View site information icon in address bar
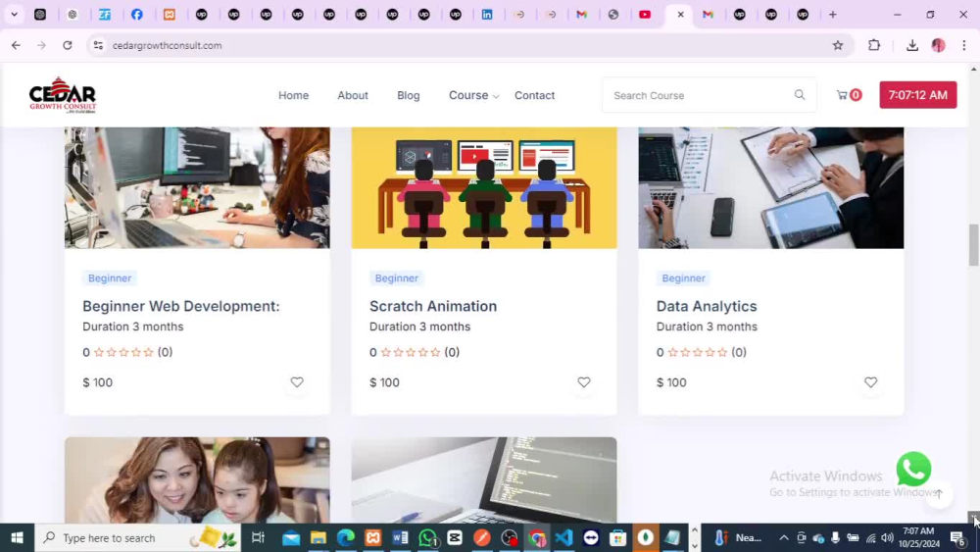Screen dimensions: 980x552 point(98,45)
